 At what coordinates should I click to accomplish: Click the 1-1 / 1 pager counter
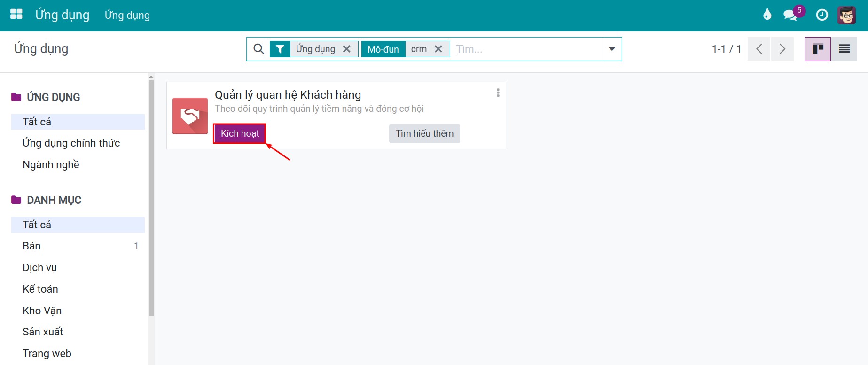[x=726, y=49]
